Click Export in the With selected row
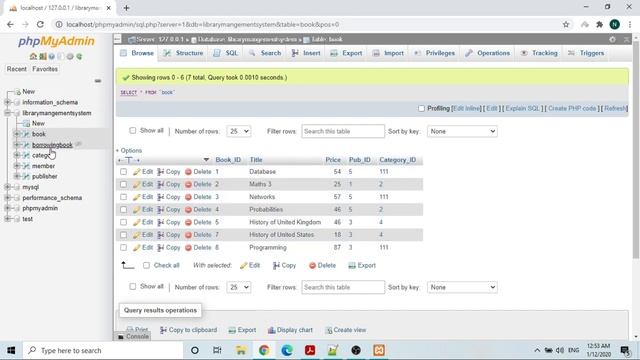Image resolution: width=640 pixels, height=360 pixels. (x=362, y=265)
